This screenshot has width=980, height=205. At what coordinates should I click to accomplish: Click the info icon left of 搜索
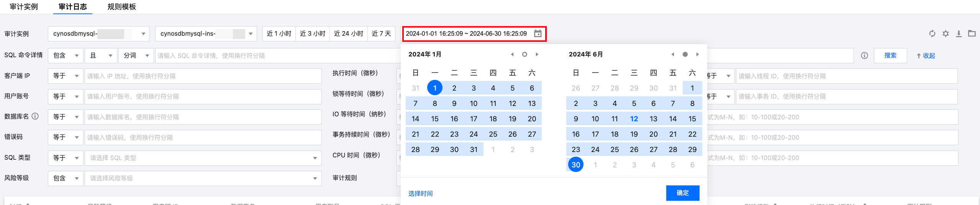point(864,56)
